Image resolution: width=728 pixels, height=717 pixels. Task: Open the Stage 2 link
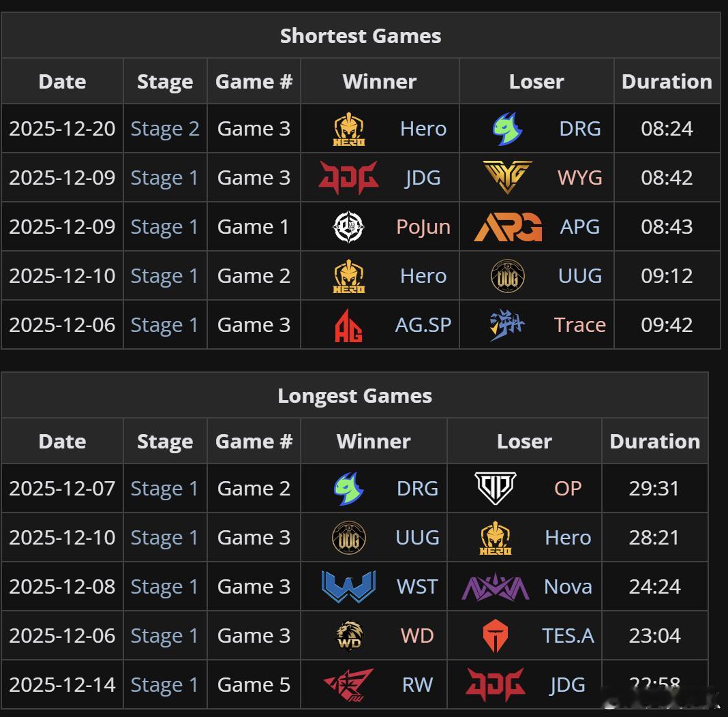point(165,129)
